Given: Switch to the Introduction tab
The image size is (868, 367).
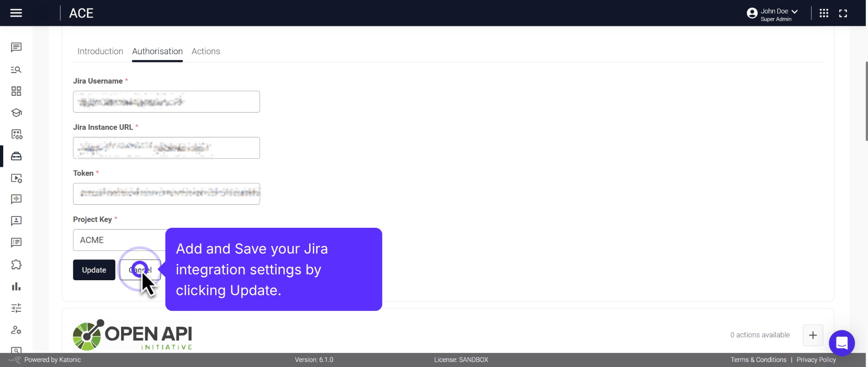Looking at the screenshot, I should tap(100, 51).
